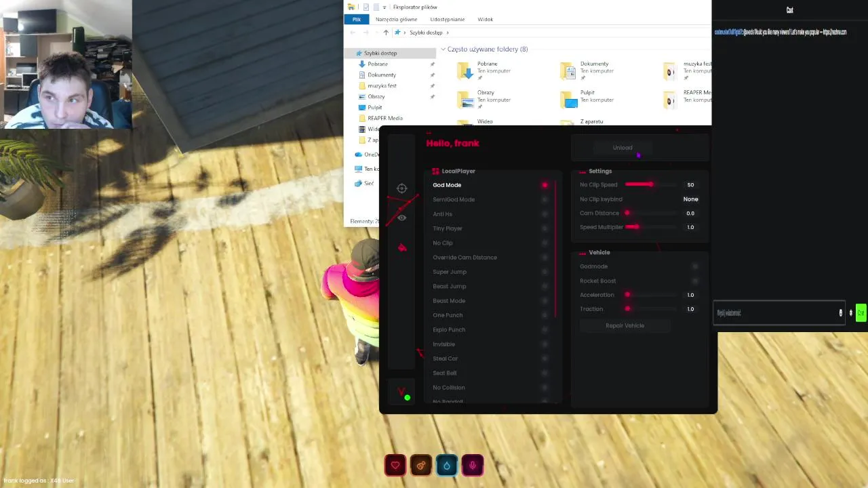Enable the No Clip toggle in LocalPlayer list
Viewport: 868px width, 488px height.
pyautogui.click(x=545, y=243)
